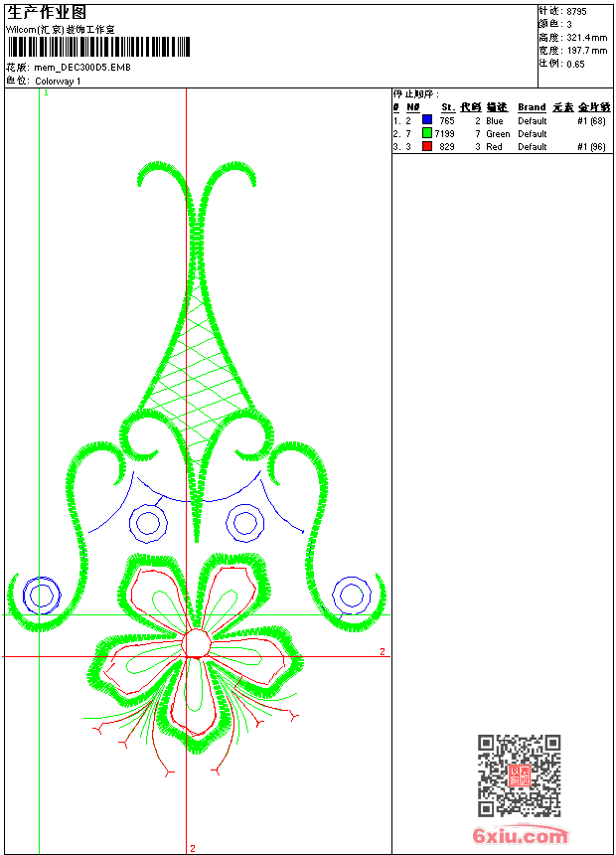Click the 'Green' description text
Viewport: 616px width, 855px height.
498,133
